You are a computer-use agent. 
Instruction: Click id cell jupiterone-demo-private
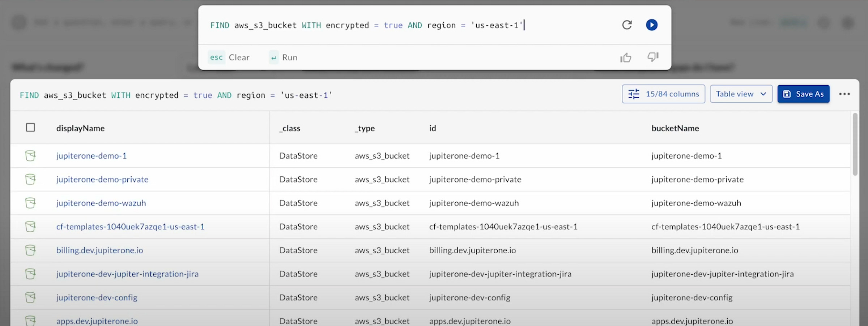[475, 179]
